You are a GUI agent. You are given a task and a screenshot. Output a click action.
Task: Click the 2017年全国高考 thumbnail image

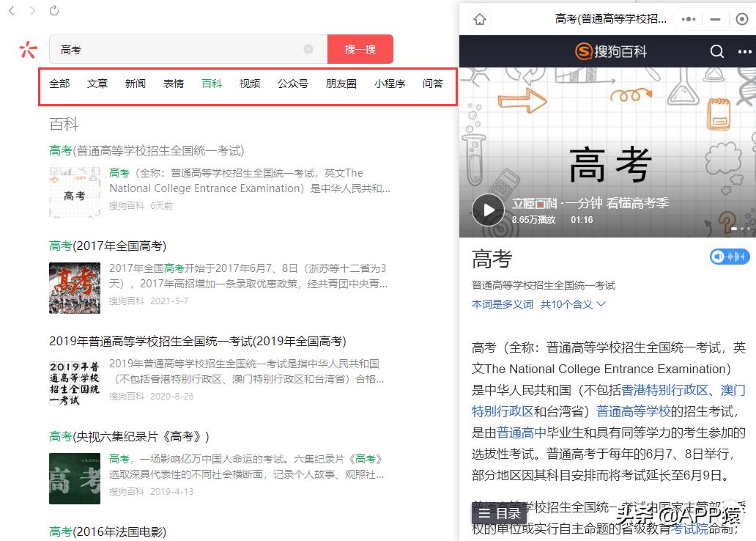74,287
